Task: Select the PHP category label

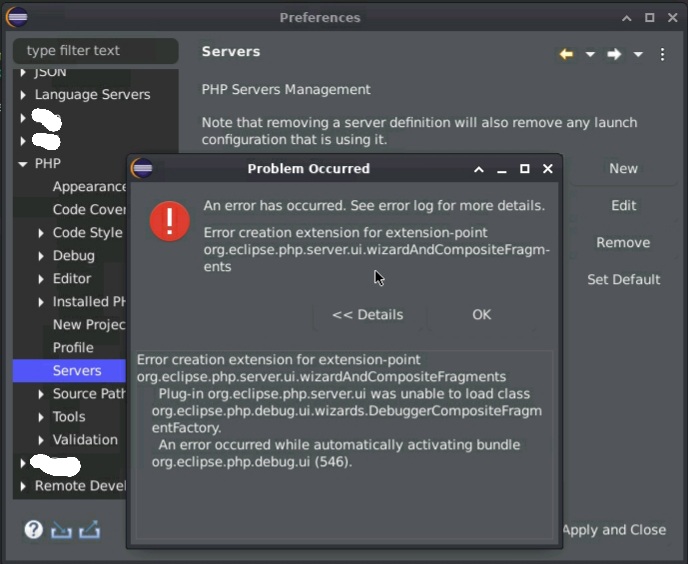Action: (47, 164)
